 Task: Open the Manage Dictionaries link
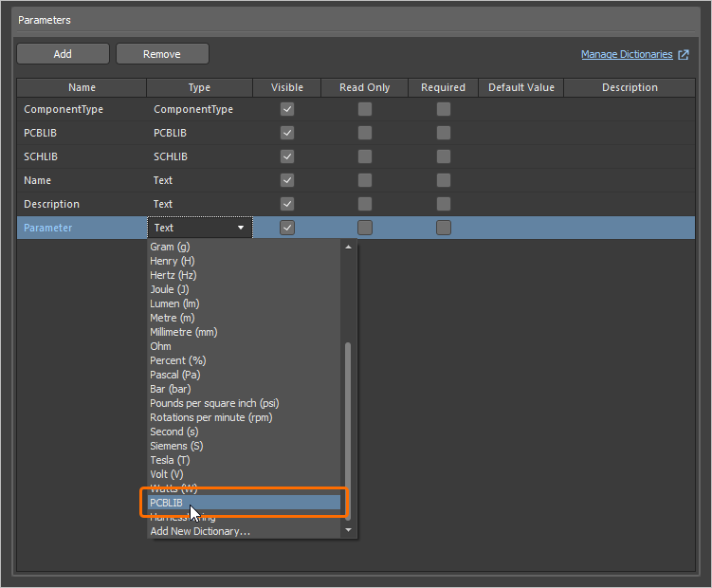(x=627, y=54)
